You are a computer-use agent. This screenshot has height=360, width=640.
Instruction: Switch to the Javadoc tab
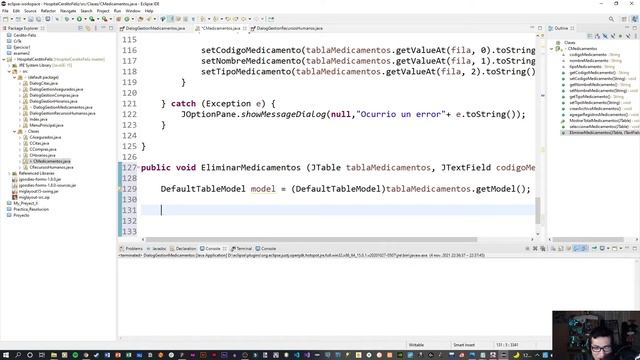(x=156, y=249)
